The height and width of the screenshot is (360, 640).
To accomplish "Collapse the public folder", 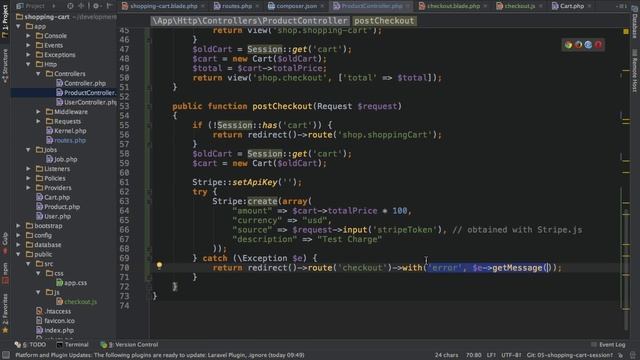I will [x=18, y=254].
